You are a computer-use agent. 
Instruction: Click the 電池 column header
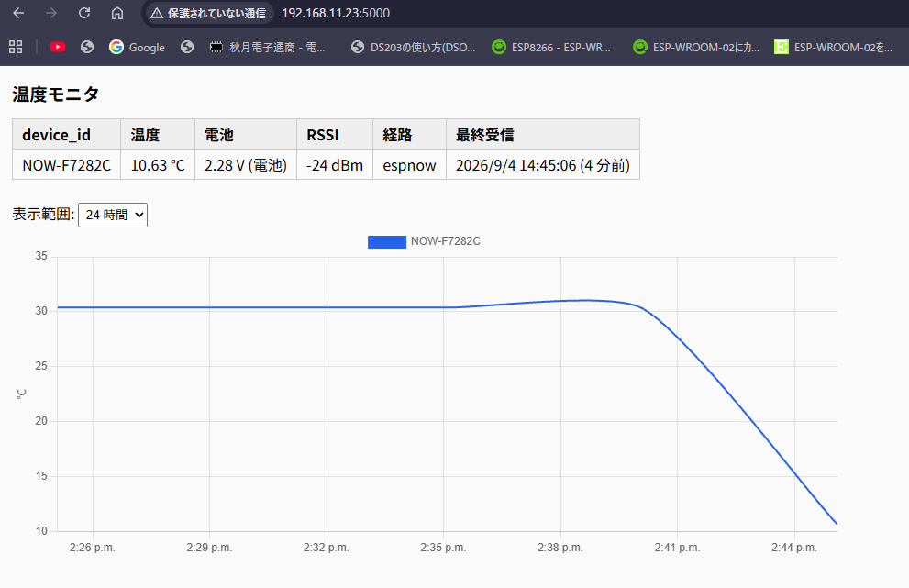pos(246,135)
